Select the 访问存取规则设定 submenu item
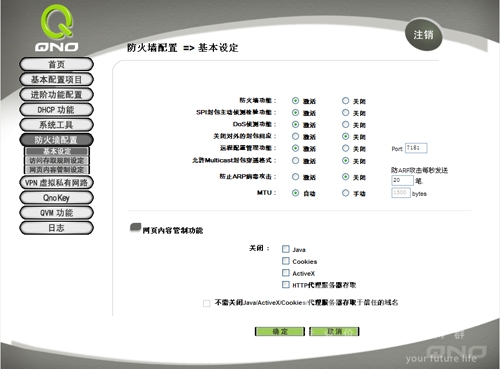This screenshot has width=500, height=369. [57, 160]
